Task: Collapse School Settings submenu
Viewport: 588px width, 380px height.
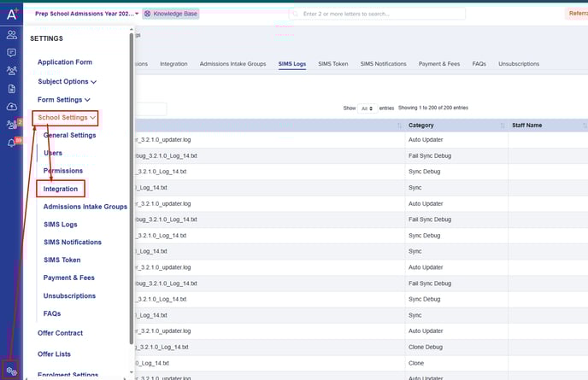Action: click(x=67, y=118)
